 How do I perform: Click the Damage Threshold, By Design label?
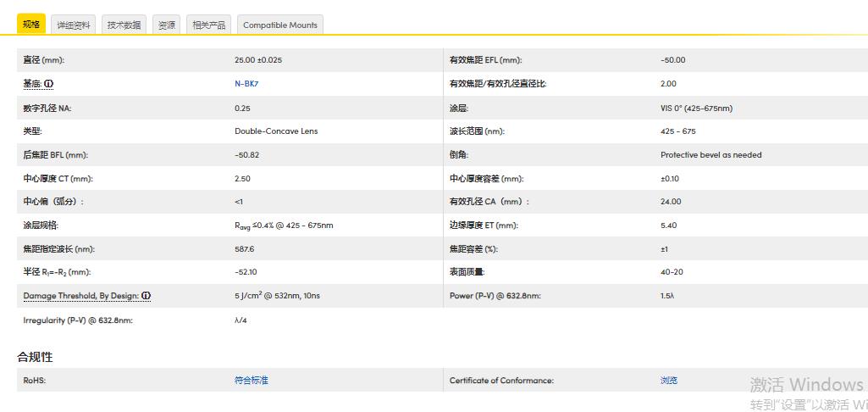tap(80, 296)
